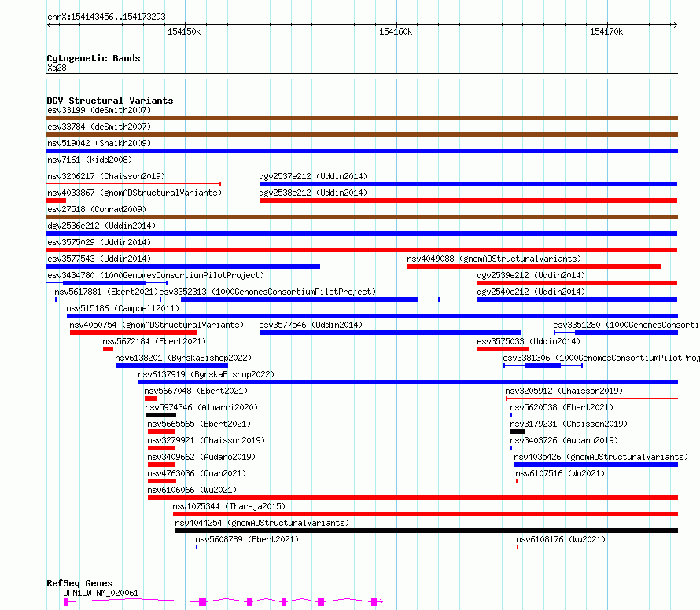700x610 pixels.
Task: Open nsv5620538 (Ebert2021) label
Action: (562, 407)
